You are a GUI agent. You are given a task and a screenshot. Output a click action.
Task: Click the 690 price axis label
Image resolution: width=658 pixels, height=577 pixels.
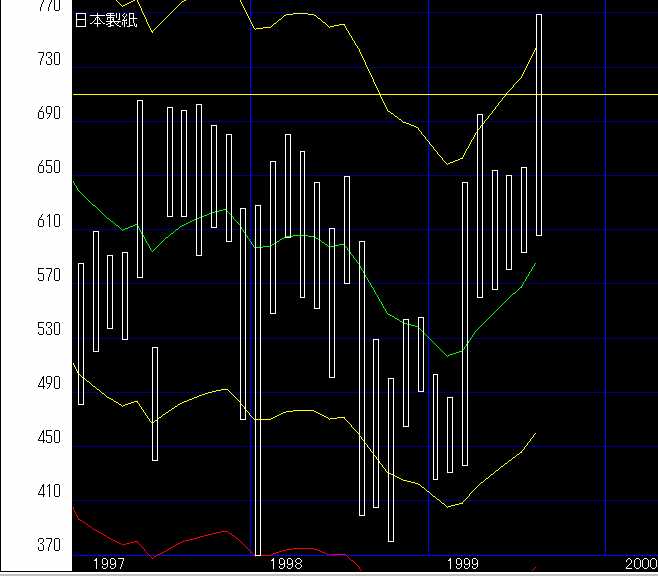(x=48, y=115)
